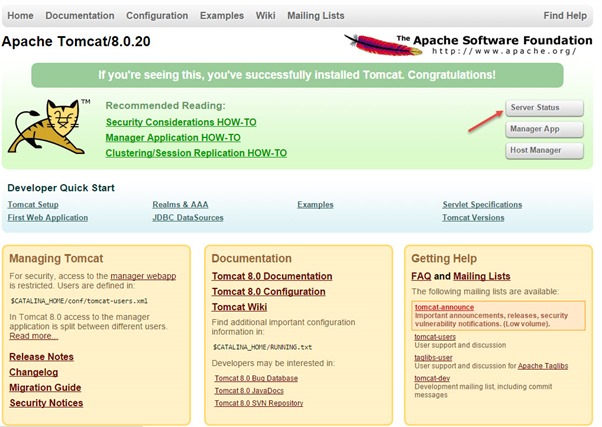This screenshot has width=602, height=427.
Task: Open the Migration Guide link
Action: point(45,387)
